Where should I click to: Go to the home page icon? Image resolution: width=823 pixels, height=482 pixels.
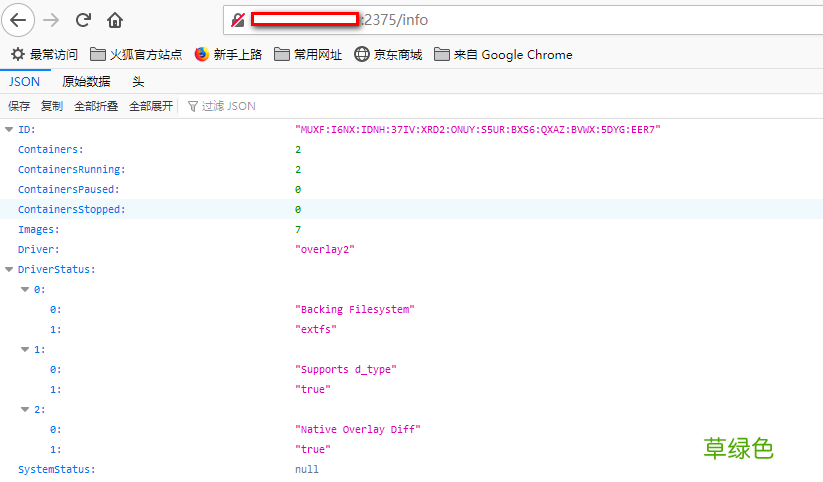(115, 20)
